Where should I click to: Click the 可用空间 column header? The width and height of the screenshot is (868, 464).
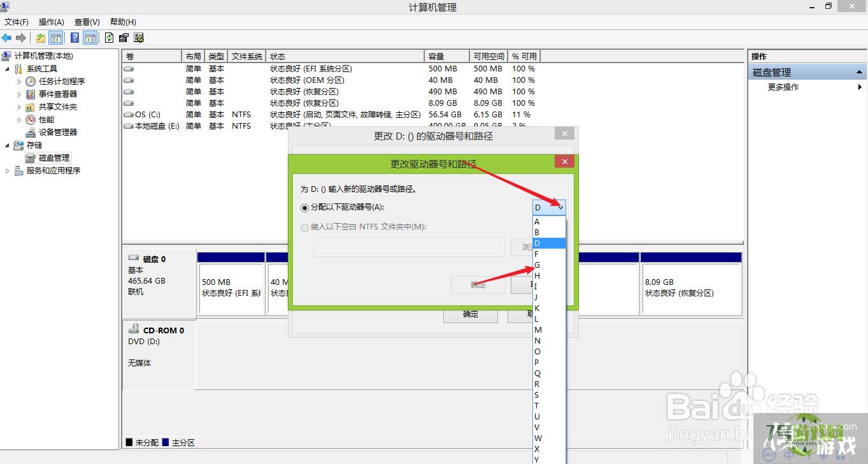pos(488,56)
